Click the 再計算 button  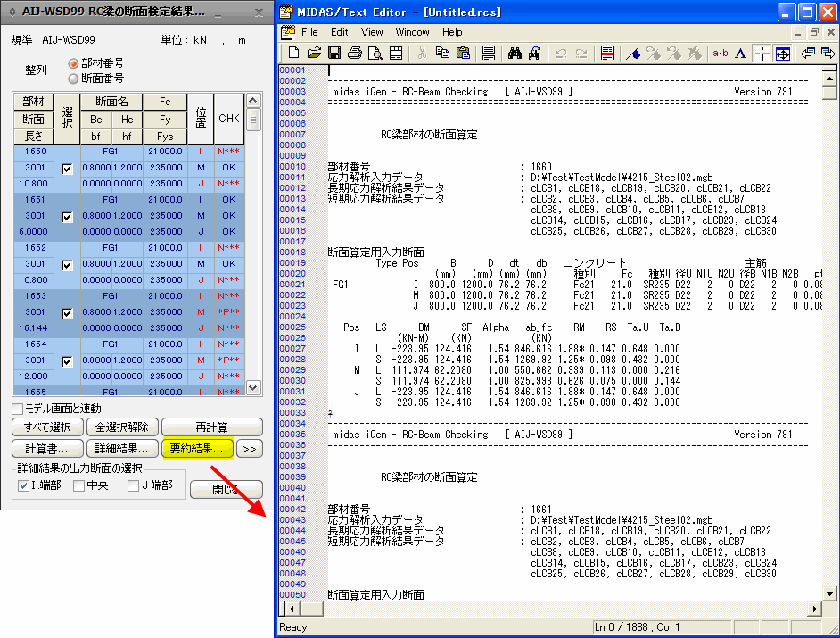(212, 427)
